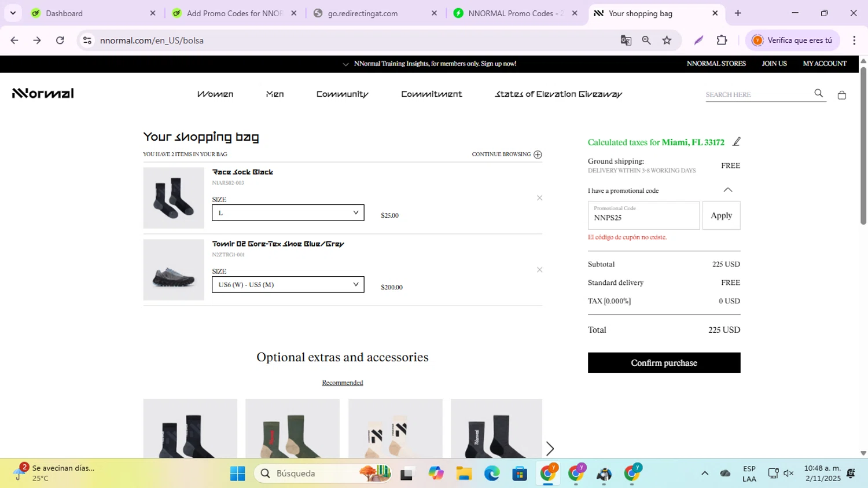The width and height of the screenshot is (868, 488).
Task: Open NNORMAL STORES link
Action: (x=716, y=64)
